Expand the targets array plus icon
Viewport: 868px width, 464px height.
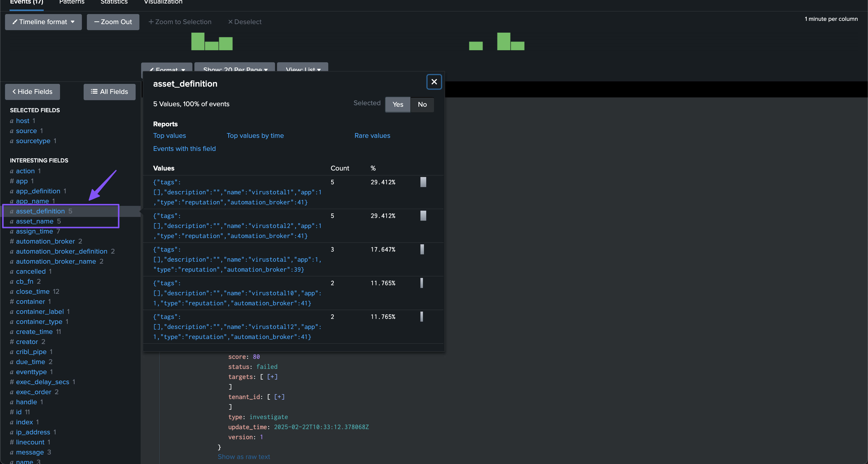[x=272, y=377]
